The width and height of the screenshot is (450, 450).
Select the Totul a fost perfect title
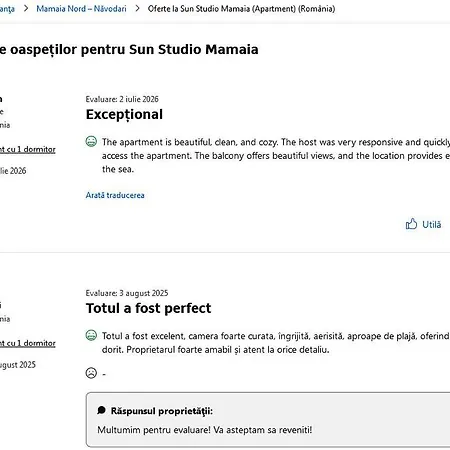point(148,308)
